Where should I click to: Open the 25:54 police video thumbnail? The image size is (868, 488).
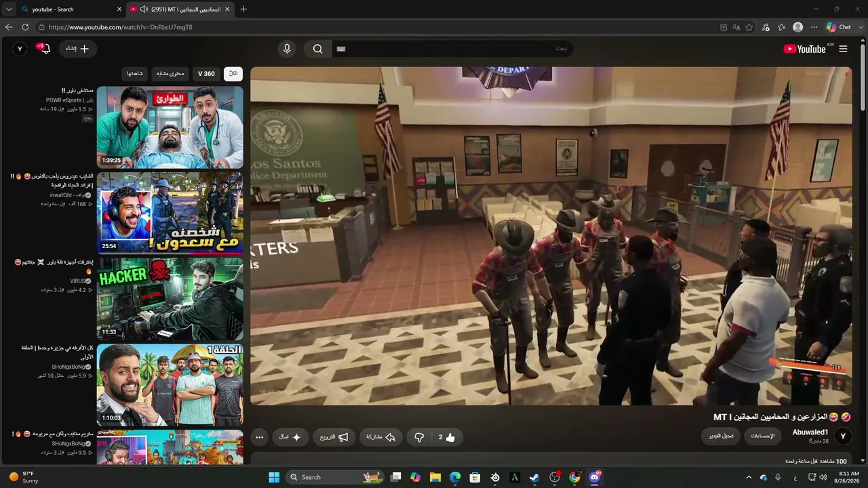[x=170, y=213]
